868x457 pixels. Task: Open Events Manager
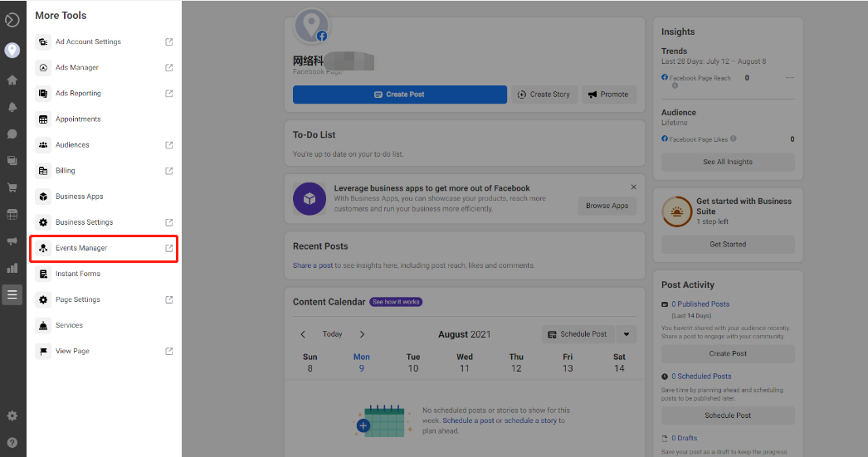pyautogui.click(x=104, y=248)
